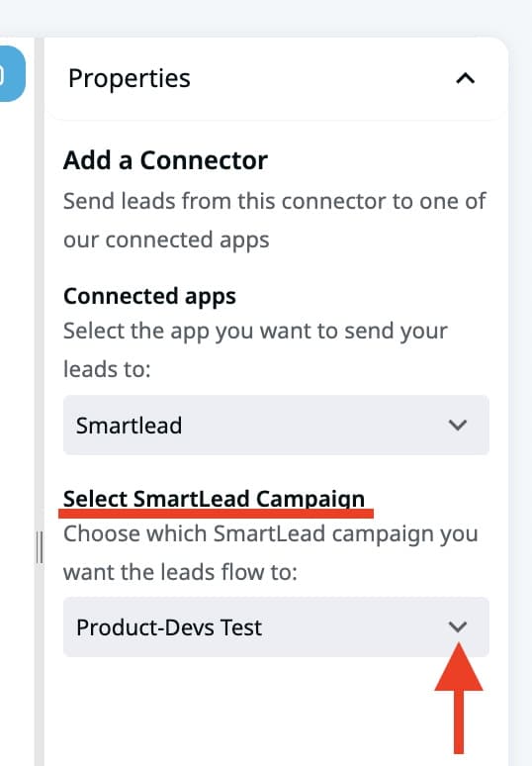Click the Choose which SmartLead campaign description

(x=270, y=552)
